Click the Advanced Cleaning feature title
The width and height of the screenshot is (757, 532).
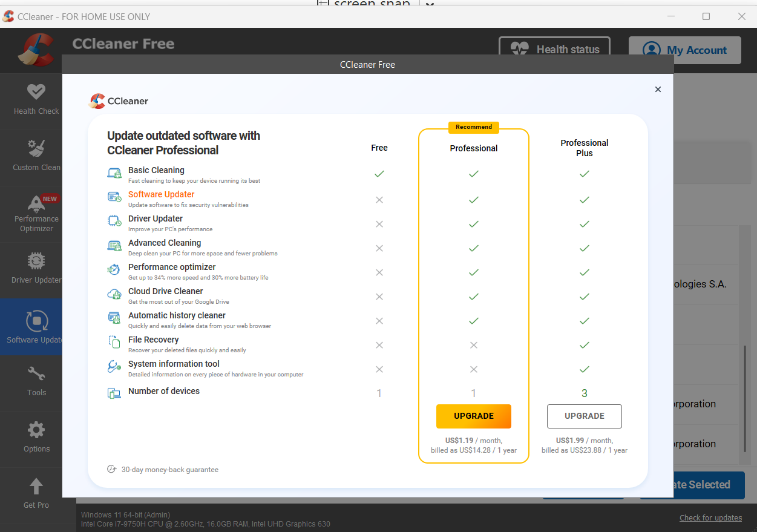coord(165,243)
